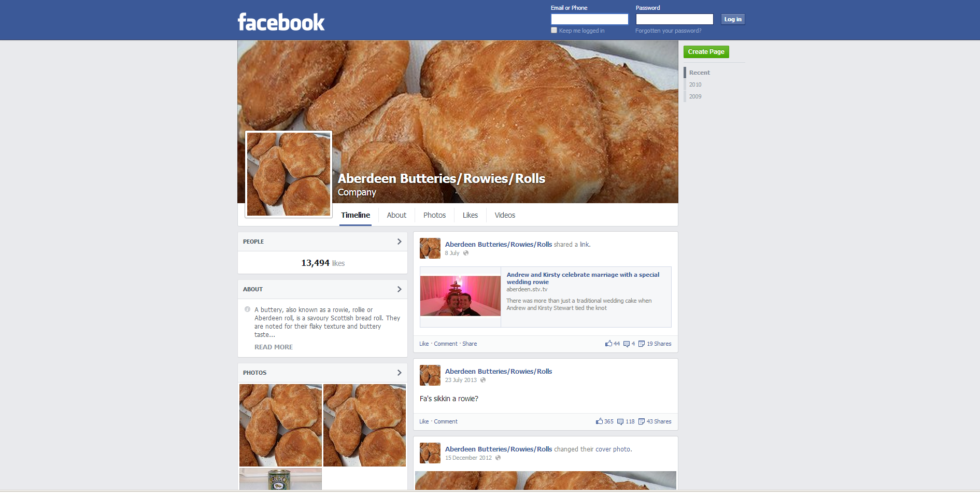The height and width of the screenshot is (495, 980).
Task: Open the Photos tab
Action: (x=434, y=215)
